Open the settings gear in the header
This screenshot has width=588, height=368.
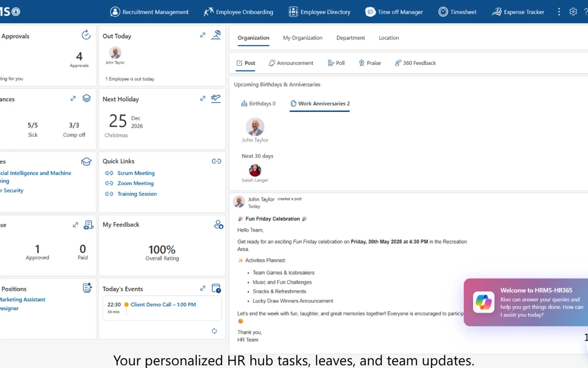[573, 12]
